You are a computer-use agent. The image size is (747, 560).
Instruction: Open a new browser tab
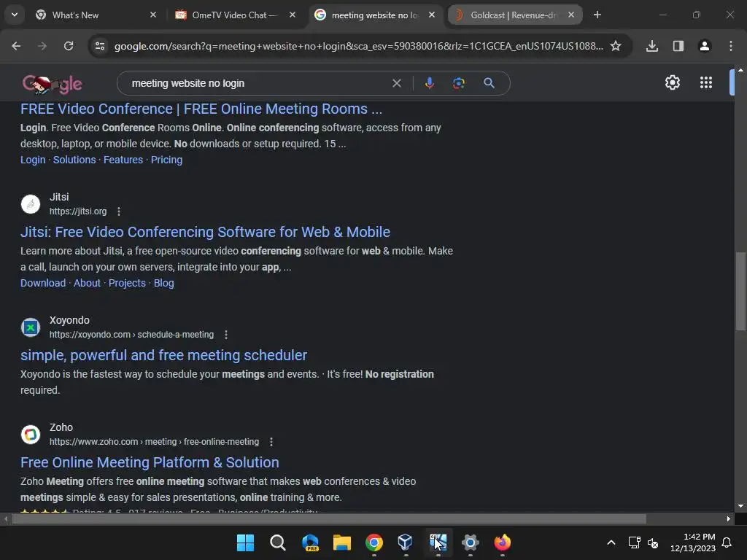tap(597, 15)
